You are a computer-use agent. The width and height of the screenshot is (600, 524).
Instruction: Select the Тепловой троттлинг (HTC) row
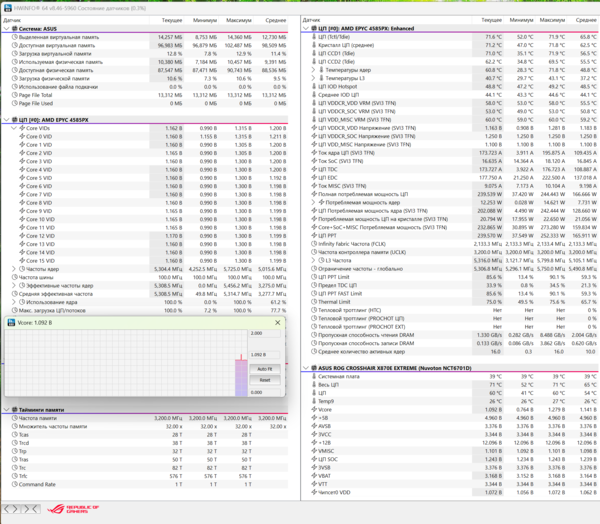point(450,310)
